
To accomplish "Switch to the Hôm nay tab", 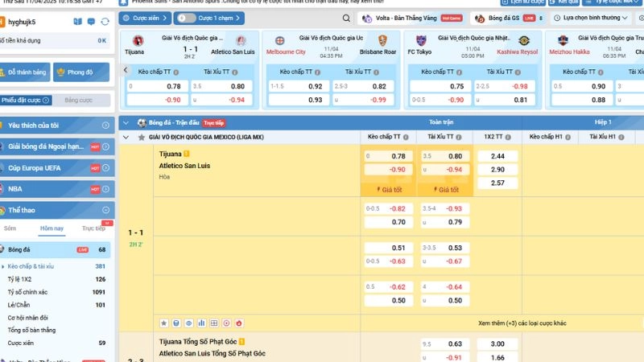I will click(52, 228).
